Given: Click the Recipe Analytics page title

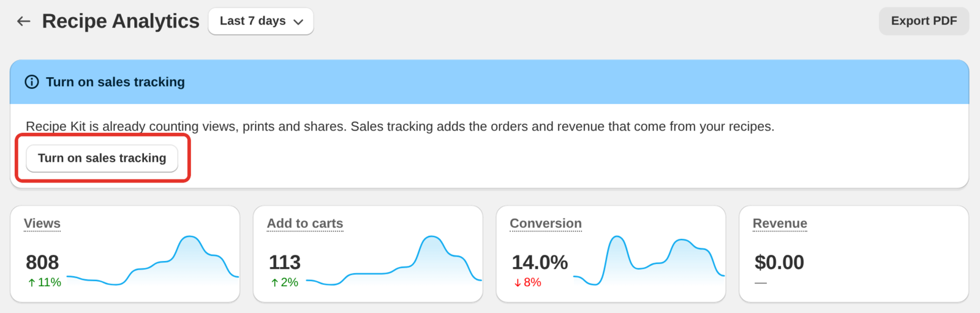Looking at the screenshot, I should 121,21.
